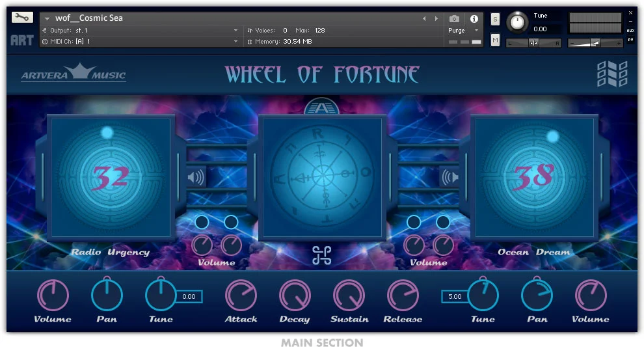Image resolution: width=644 pixels, height=347 pixels.
Task: Adjust the Release knob
Action: [403, 295]
